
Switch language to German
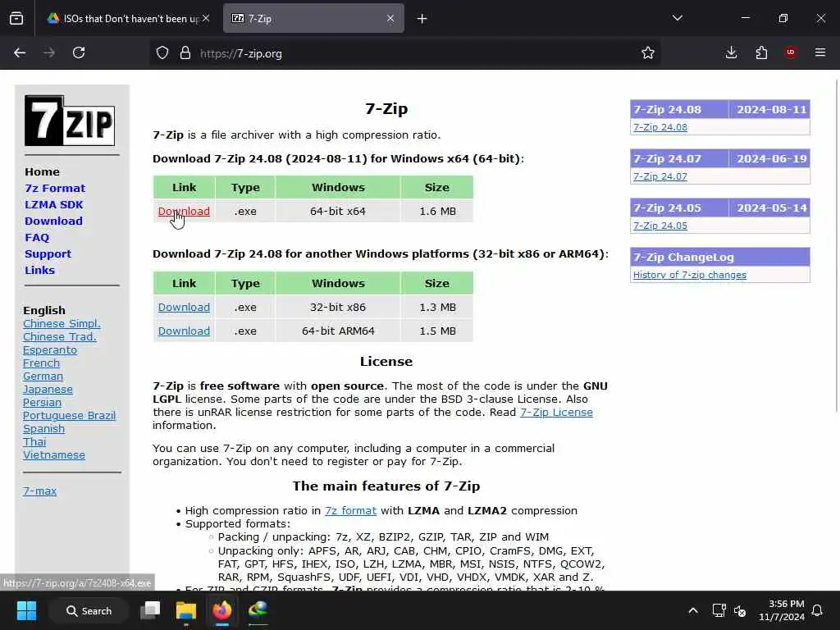coord(43,376)
